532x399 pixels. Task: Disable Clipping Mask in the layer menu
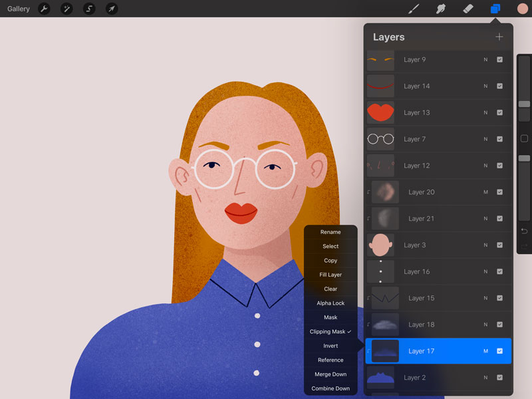point(331,332)
